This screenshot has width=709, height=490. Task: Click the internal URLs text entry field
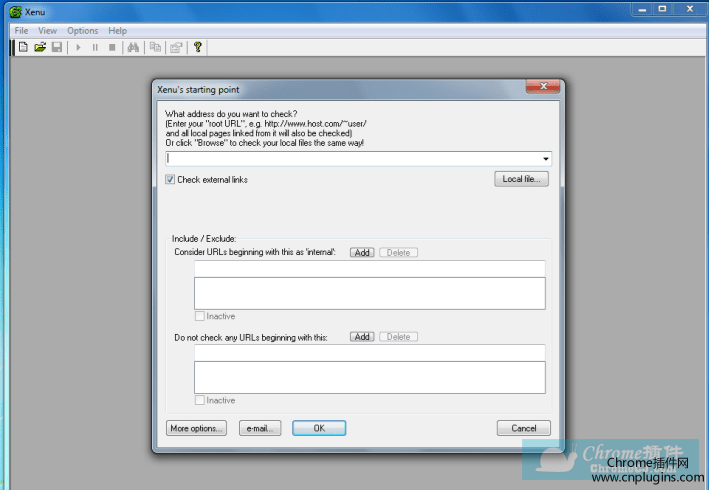[x=370, y=269]
